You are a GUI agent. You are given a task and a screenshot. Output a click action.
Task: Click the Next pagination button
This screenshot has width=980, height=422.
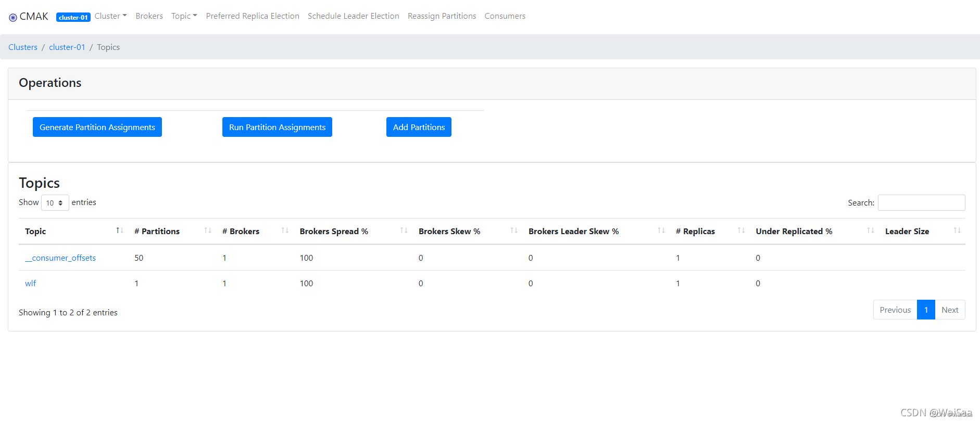tap(950, 310)
